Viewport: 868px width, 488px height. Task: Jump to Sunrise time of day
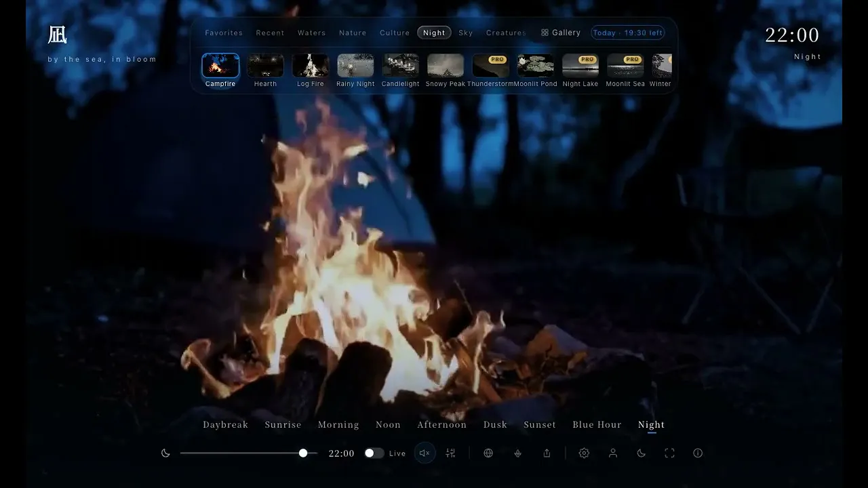click(283, 424)
